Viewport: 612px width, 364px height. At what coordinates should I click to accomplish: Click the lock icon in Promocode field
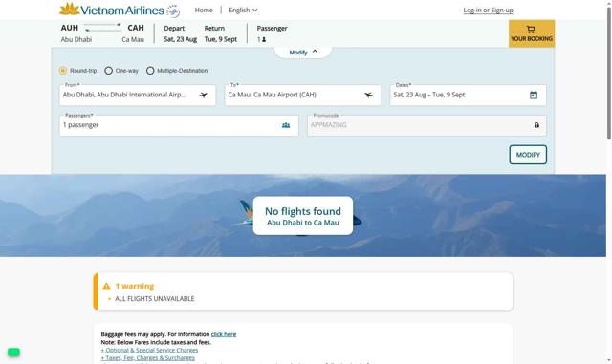click(536, 125)
